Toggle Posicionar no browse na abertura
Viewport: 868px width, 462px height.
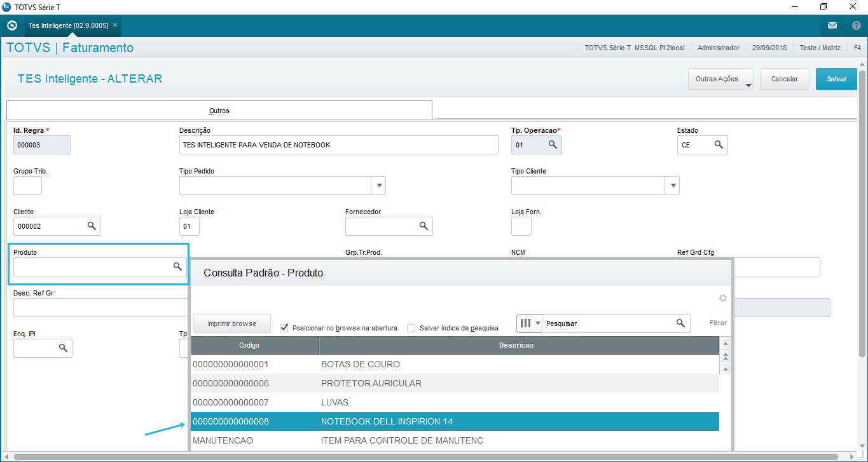tap(284, 328)
